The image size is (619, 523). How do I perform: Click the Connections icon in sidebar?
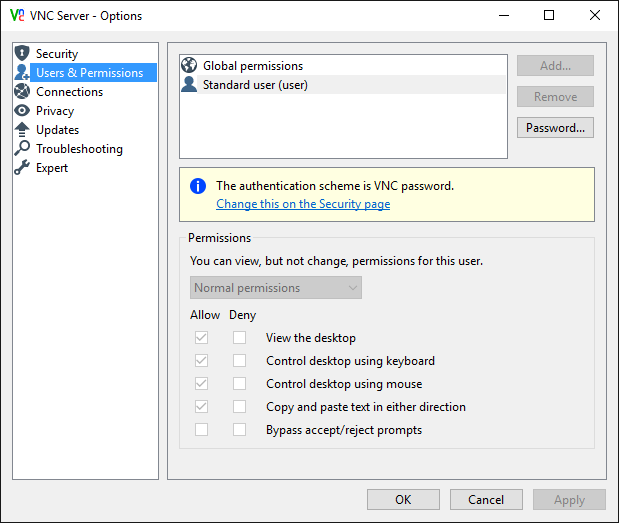click(22, 91)
